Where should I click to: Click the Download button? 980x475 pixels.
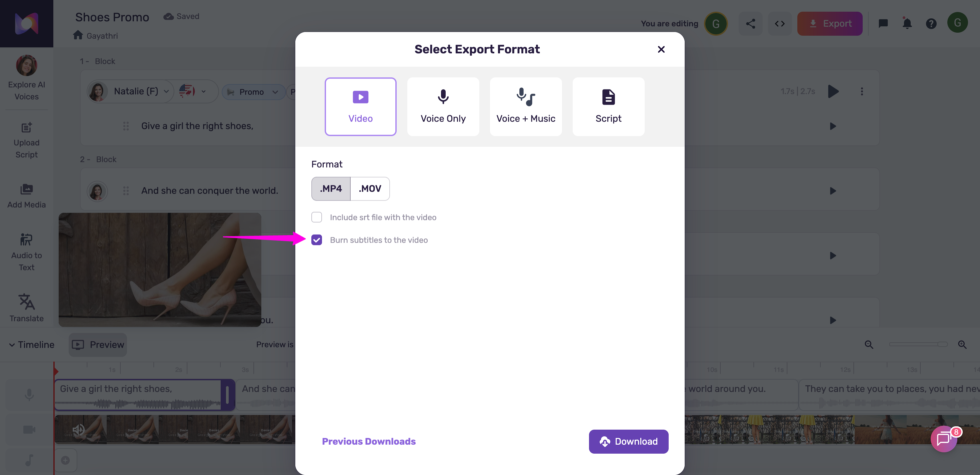tap(628, 442)
